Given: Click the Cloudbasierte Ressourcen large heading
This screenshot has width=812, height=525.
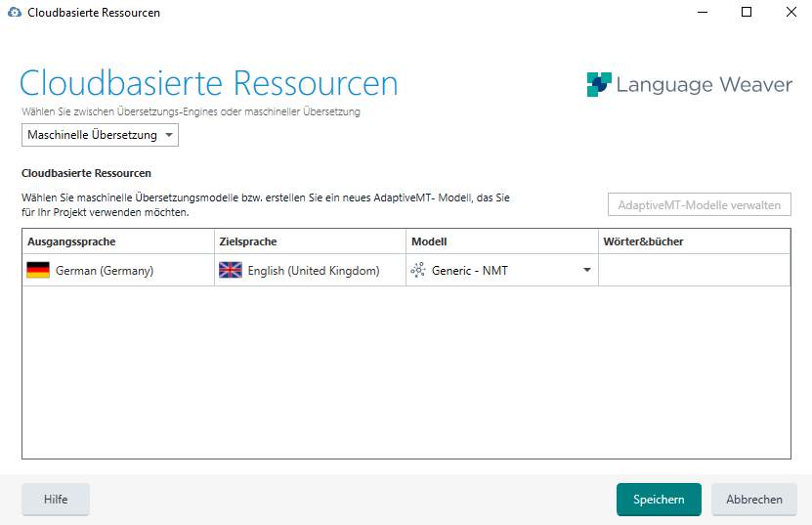Looking at the screenshot, I should [209, 83].
